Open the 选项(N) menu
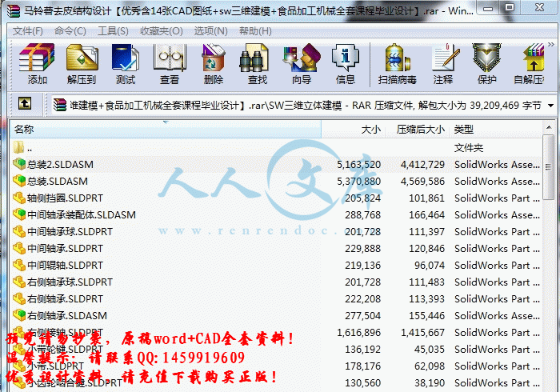 pos(210,31)
